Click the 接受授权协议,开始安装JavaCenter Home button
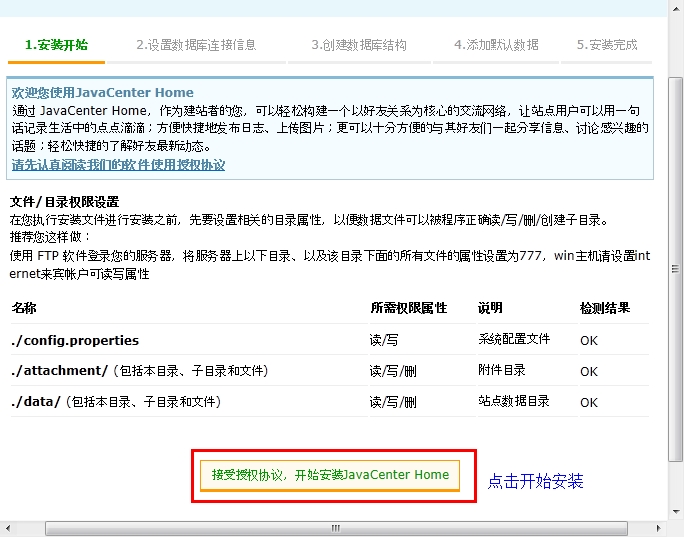Screen dimensions: 684x537 [330, 475]
